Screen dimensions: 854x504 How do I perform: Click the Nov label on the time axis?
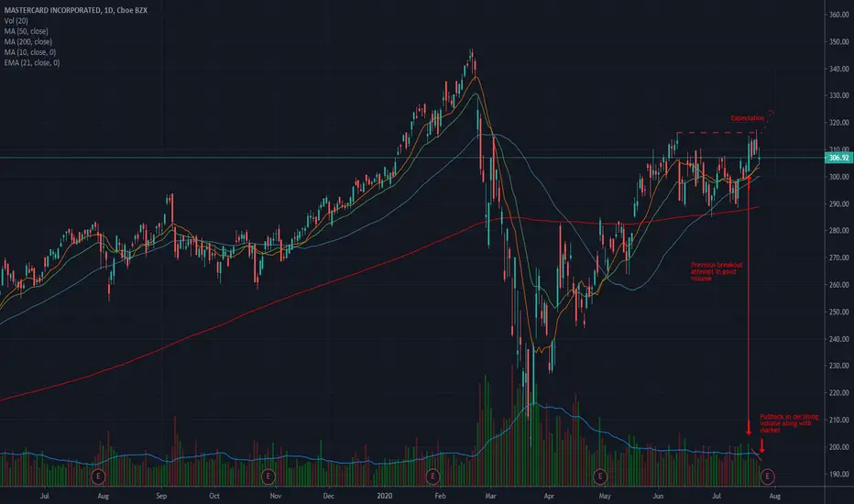coord(276,496)
